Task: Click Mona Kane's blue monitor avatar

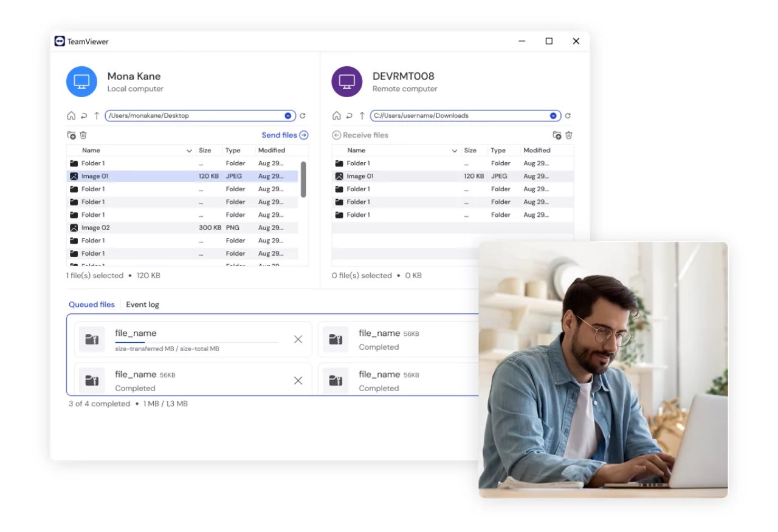Action: point(81,81)
